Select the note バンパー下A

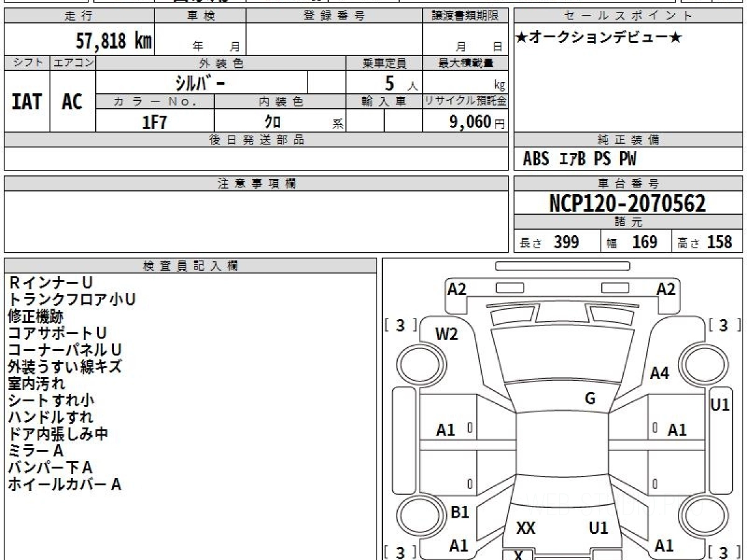[50, 467]
